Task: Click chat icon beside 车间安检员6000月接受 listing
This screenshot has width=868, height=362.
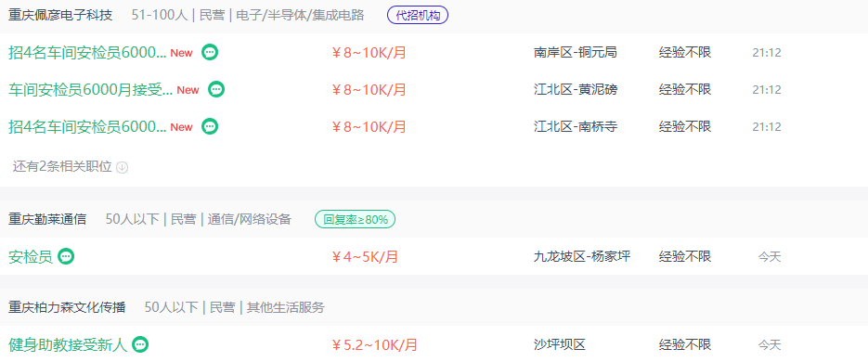Action: pos(216,89)
